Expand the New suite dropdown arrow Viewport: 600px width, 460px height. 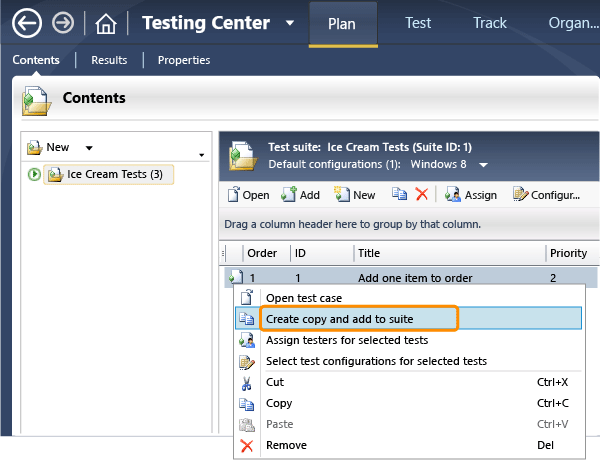coord(89,148)
